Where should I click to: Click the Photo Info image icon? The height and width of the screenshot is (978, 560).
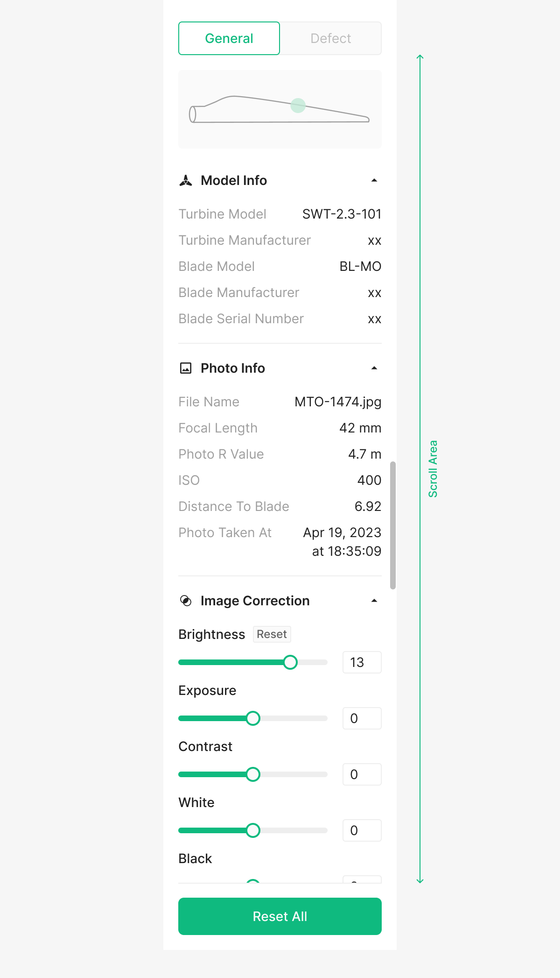point(186,369)
